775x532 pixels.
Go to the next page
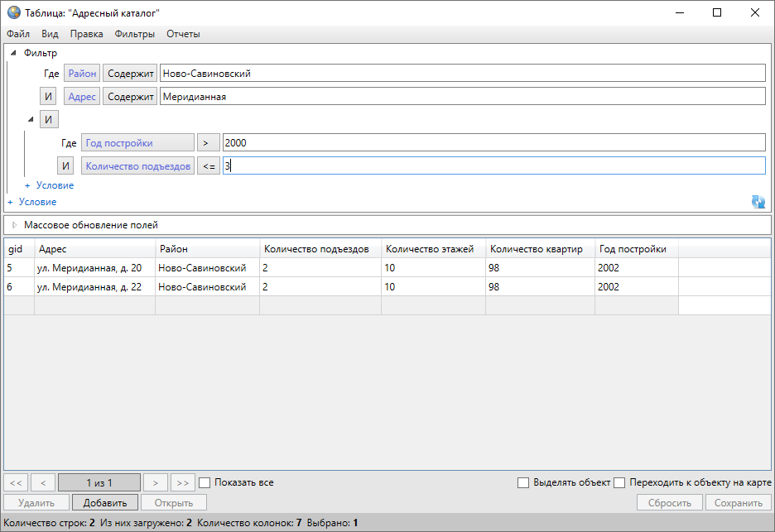pos(155,482)
